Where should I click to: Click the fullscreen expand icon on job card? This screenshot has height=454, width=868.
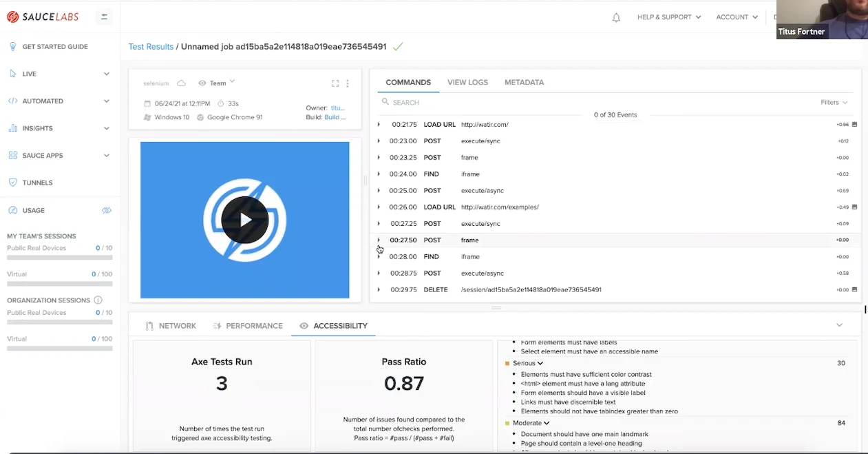click(335, 83)
